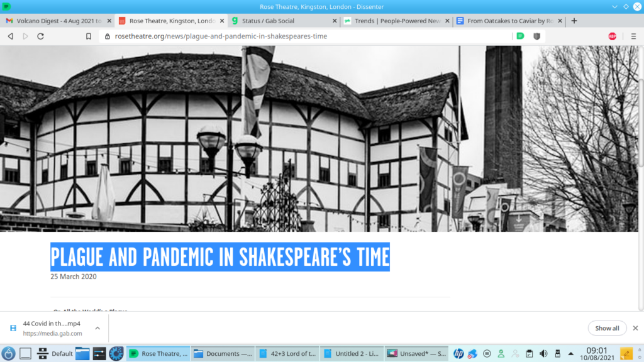
Task: Open the green Dissenter comments icon
Action: click(x=520, y=36)
